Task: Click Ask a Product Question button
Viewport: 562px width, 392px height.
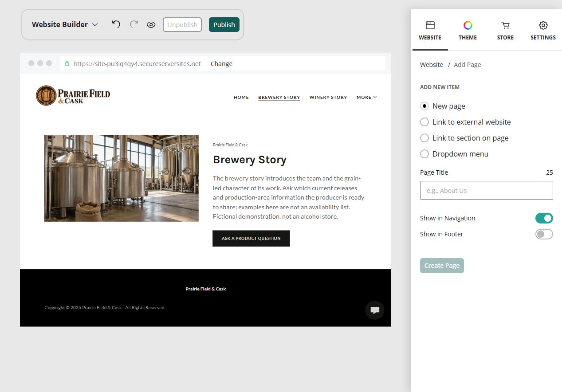Action: 251,239
